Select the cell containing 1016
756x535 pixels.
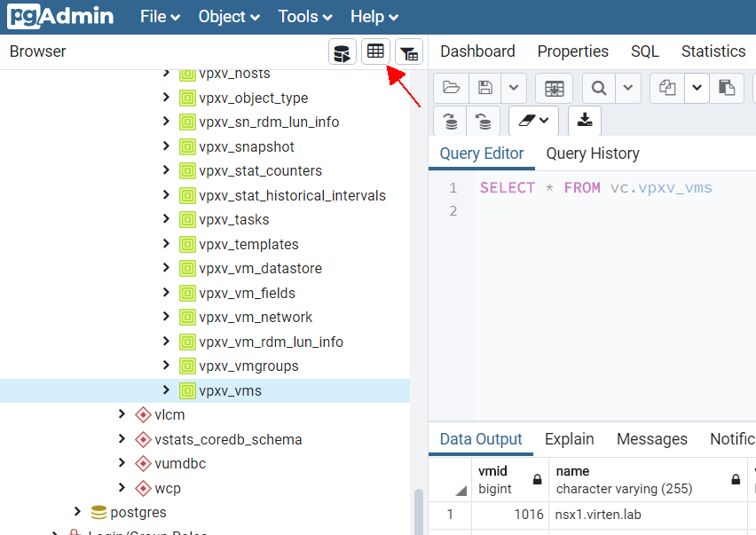pos(510,515)
